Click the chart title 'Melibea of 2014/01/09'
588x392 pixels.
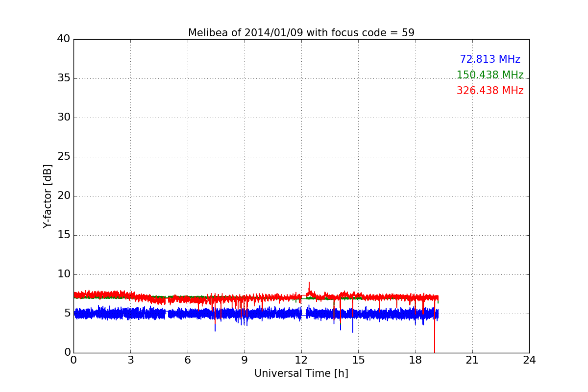point(301,33)
